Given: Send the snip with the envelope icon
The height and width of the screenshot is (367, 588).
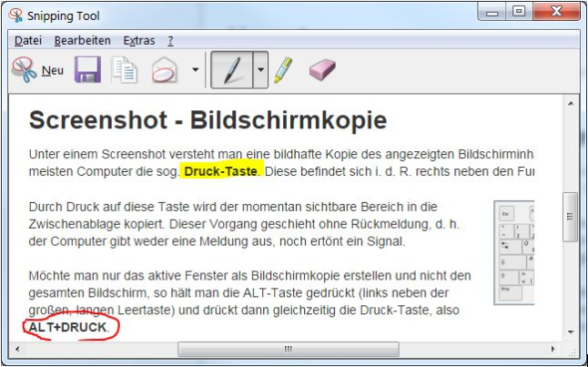Looking at the screenshot, I should (x=165, y=70).
